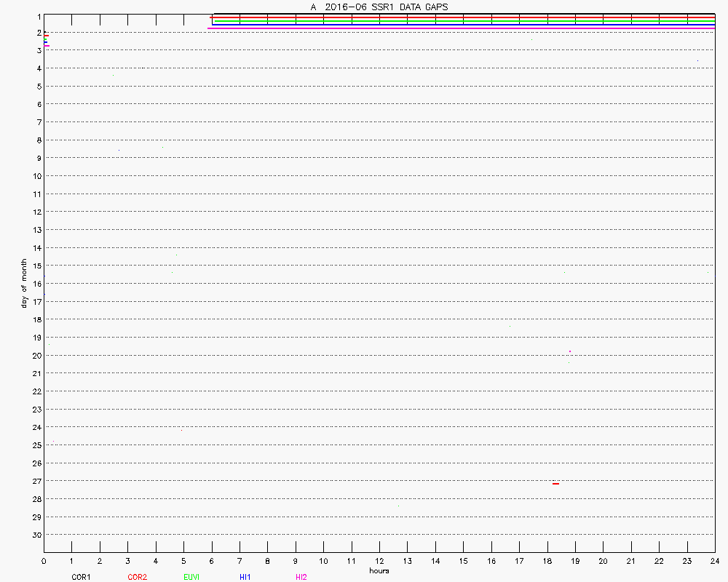
Task: Click the day 30 label on y-axis
Action: click(35, 535)
